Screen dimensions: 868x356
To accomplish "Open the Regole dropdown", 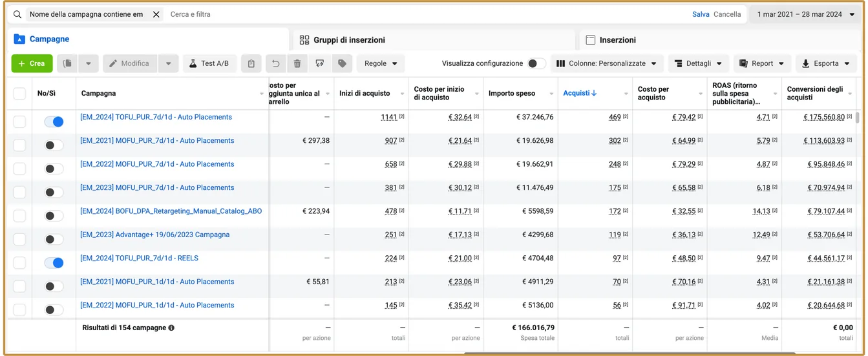I will [381, 63].
